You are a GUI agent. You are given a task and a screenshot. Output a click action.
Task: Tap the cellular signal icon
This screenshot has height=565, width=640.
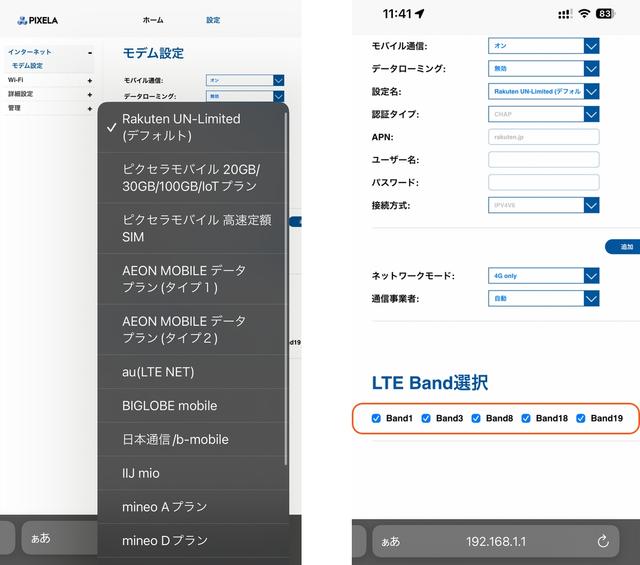(x=564, y=15)
